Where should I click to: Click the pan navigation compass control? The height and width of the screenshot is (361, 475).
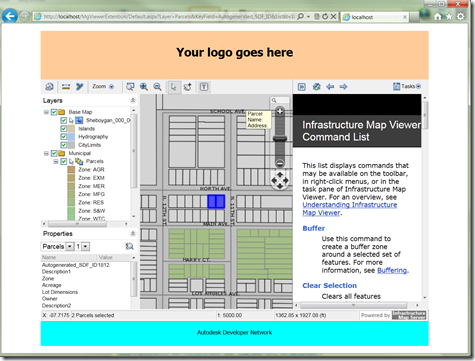[280, 180]
